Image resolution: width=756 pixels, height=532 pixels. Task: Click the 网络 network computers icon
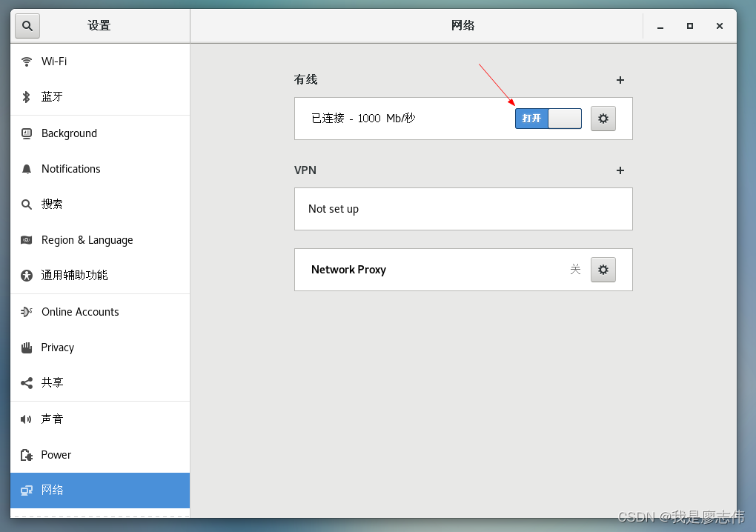27,491
